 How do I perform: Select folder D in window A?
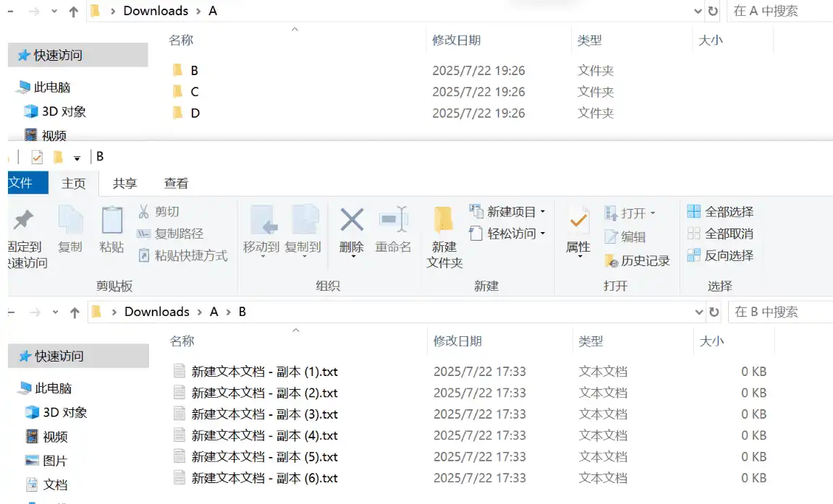point(195,113)
